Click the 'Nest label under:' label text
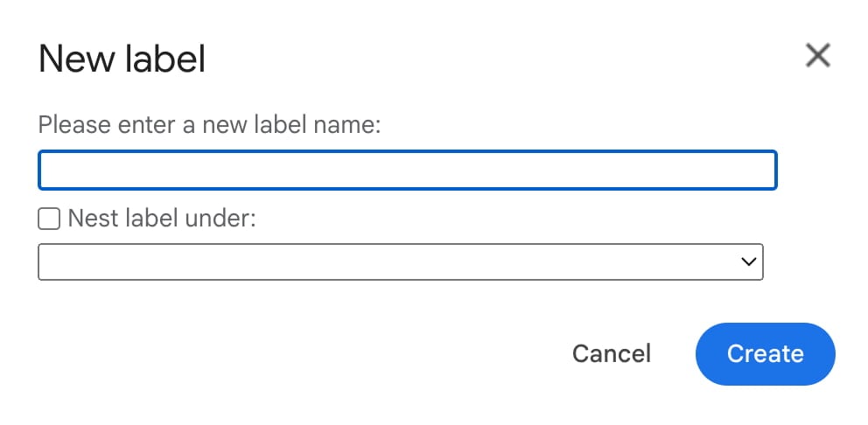Viewport: 868px width, 425px height. pyautogui.click(x=161, y=219)
